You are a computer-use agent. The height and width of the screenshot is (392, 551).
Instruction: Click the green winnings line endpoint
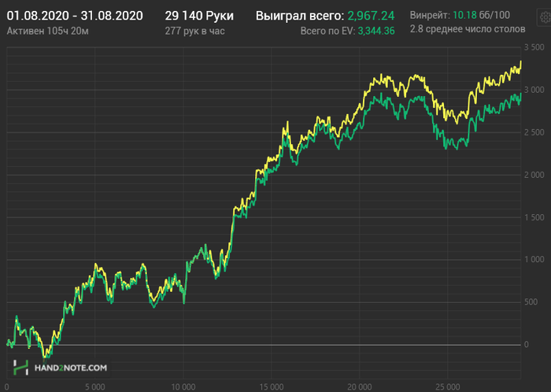tap(521, 94)
